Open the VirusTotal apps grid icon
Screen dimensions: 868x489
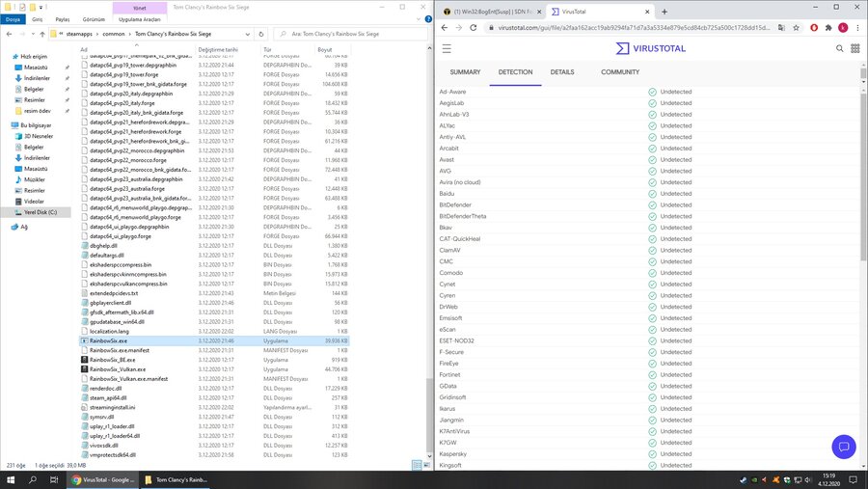(855, 49)
